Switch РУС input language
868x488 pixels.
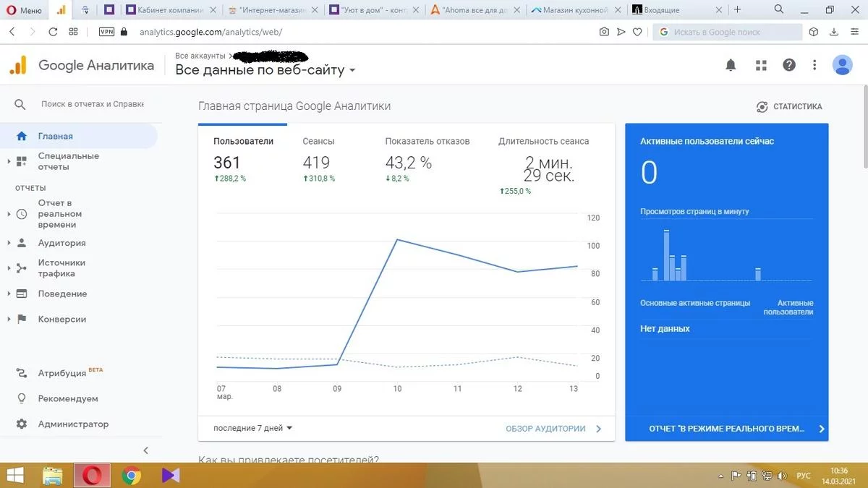pyautogui.click(x=804, y=476)
